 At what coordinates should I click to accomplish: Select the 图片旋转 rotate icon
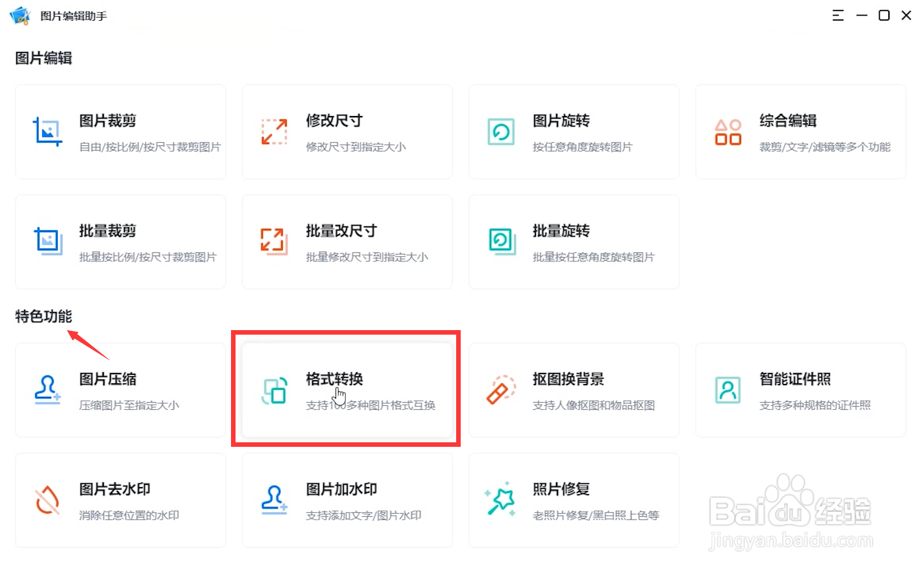pyautogui.click(x=500, y=132)
